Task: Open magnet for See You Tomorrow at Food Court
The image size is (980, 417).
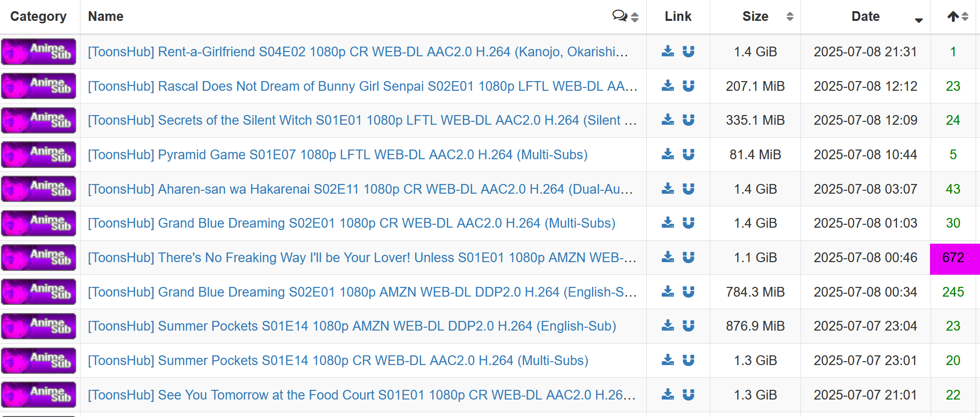Action: point(688,395)
